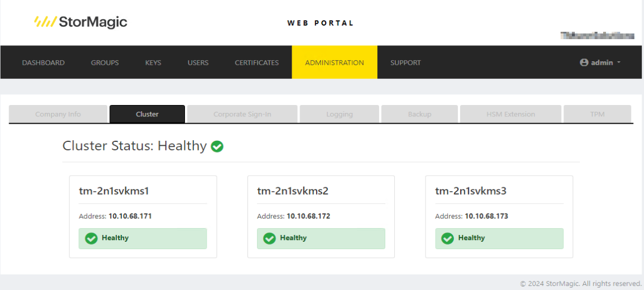The width and height of the screenshot is (644, 290).
Task: Click the Healthy status bar of tm-2n1svkms3
Action: pyautogui.click(x=499, y=239)
